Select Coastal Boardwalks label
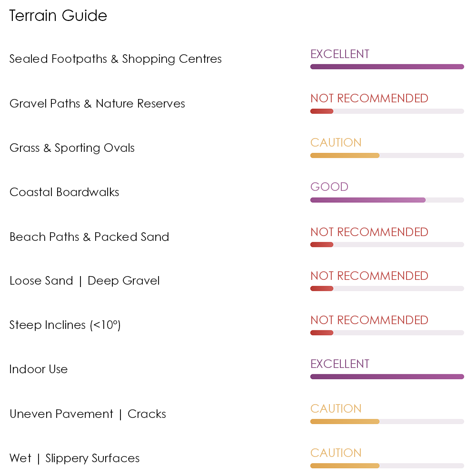Screen dimensions: 476x476 [64, 192]
